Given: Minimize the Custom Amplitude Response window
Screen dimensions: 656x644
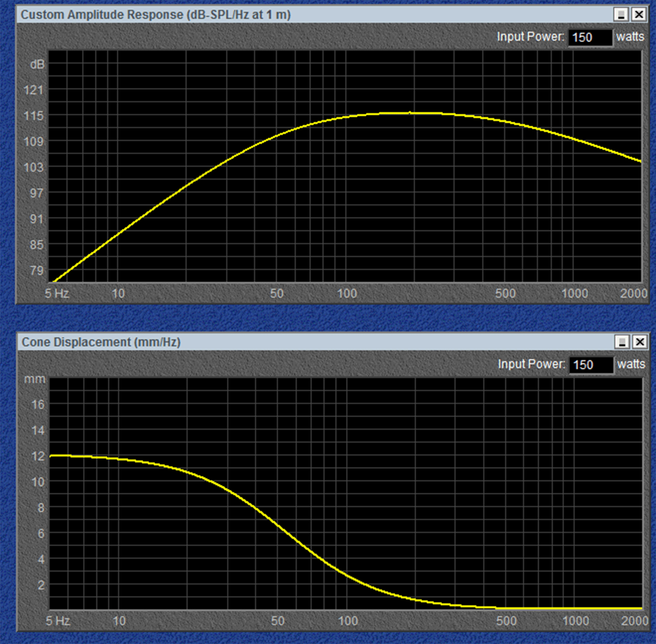Looking at the screenshot, I should click(x=621, y=14).
